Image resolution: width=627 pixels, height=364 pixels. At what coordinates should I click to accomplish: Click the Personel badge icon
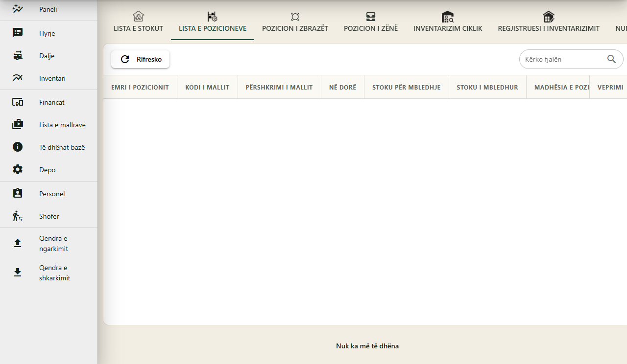pos(18,193)
